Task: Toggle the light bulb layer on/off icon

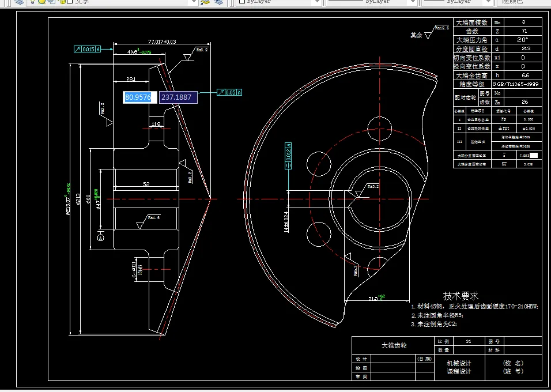Action: (32, 2)
